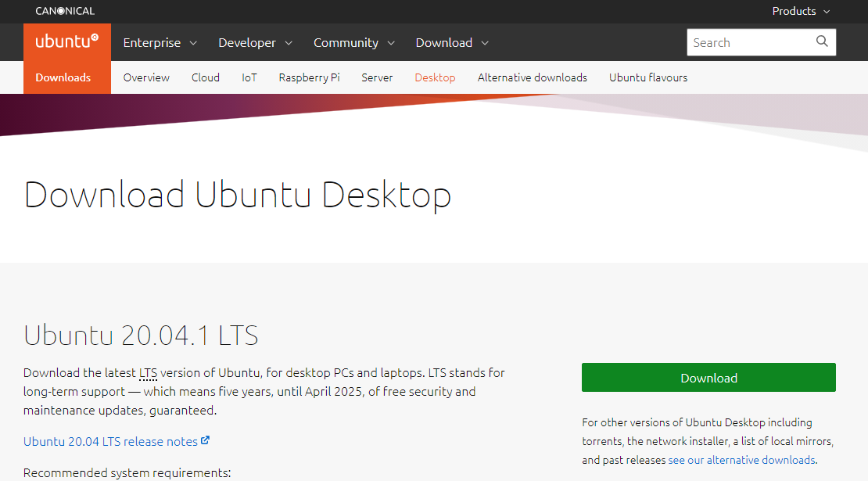Select the IoT tab

pos(249,77)
